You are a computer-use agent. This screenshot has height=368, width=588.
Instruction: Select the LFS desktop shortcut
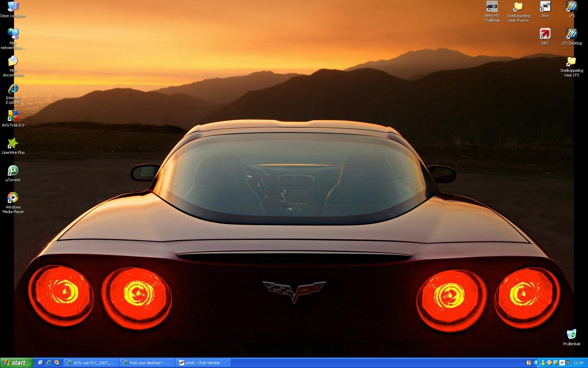pyautogui.click(x=572, y=9)
